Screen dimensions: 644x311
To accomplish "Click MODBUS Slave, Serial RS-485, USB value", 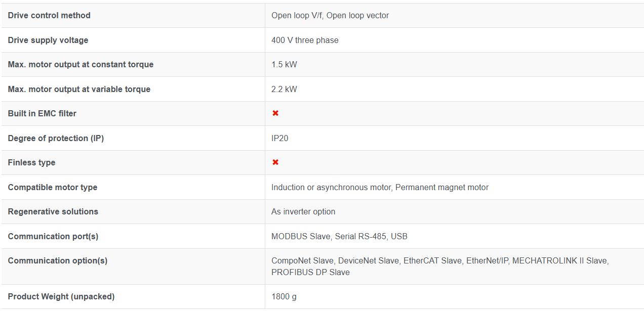I will coord(339,236).
